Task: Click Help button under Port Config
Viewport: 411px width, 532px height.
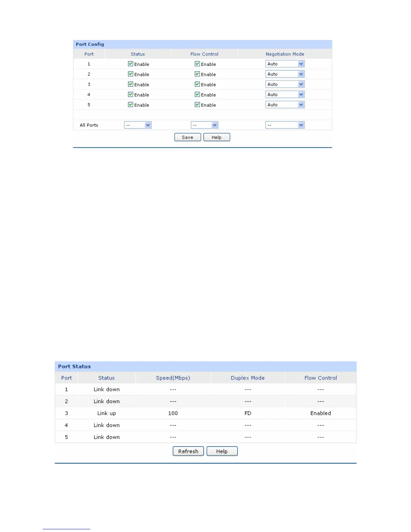Action: click(x=217, y=137)
